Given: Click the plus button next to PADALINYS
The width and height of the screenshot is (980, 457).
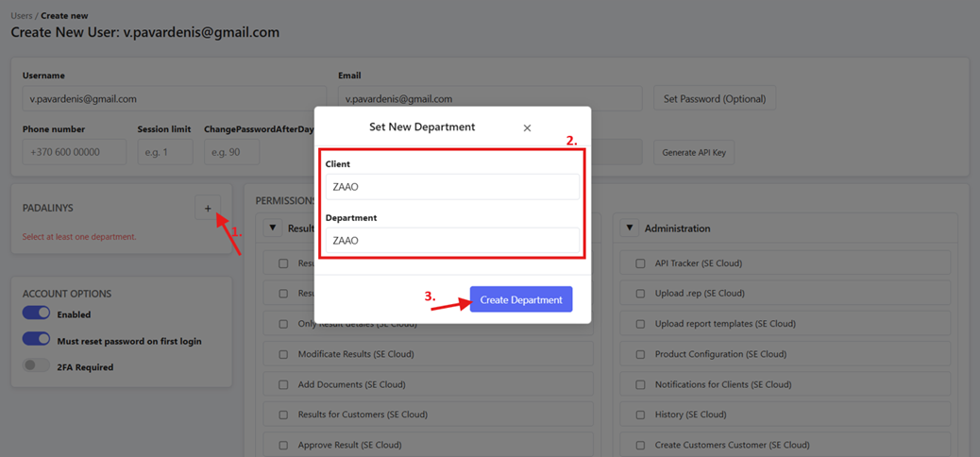Looking at the screenshot, I should click(x=208, y=208).
